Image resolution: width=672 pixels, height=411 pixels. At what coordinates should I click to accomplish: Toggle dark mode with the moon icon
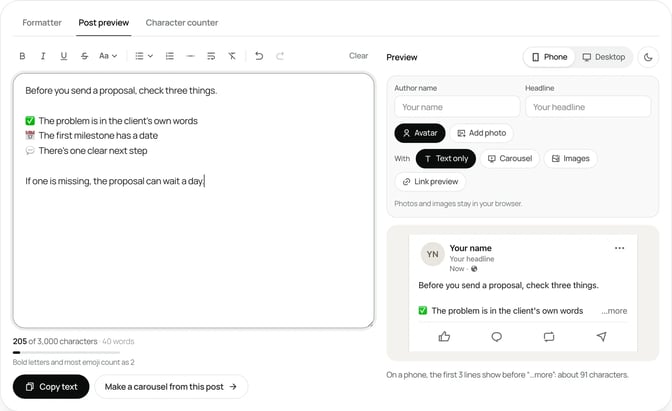point(648,57)
